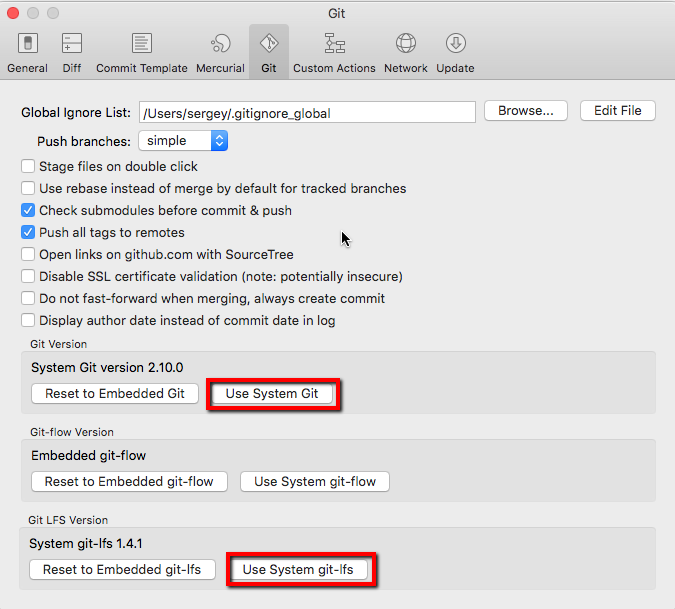Click the System git-lfs 1.4.1 text

tap(86, 544)
